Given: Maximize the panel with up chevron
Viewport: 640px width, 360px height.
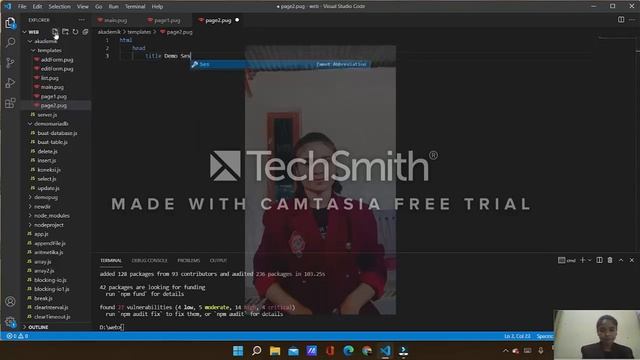Looking at the screenshot, I should [x=621, y=260].
